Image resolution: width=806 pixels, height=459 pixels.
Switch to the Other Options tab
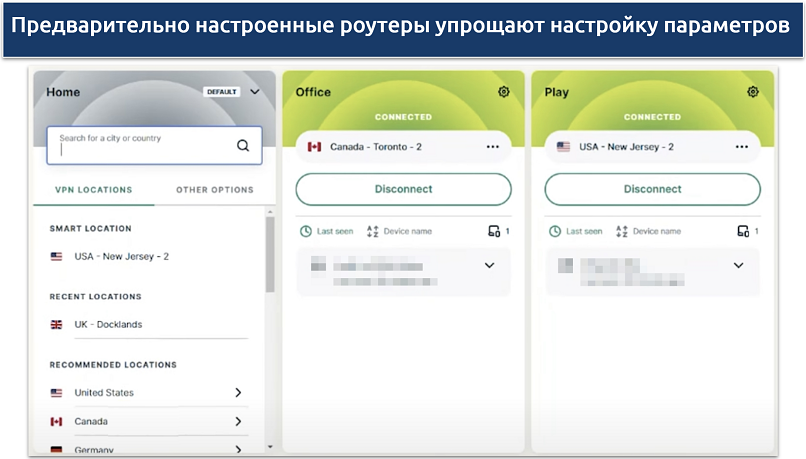pos(215,190)
